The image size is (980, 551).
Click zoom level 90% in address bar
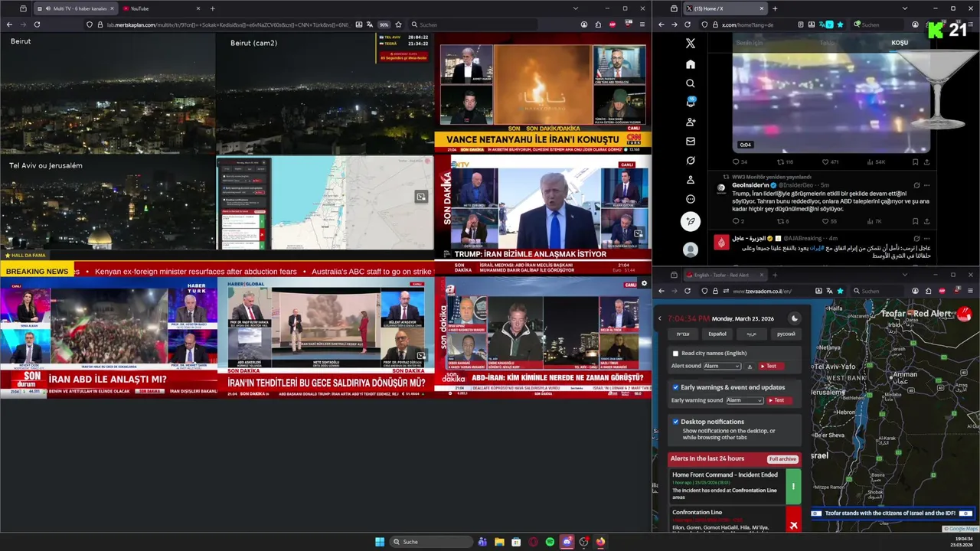pos(384,24)
